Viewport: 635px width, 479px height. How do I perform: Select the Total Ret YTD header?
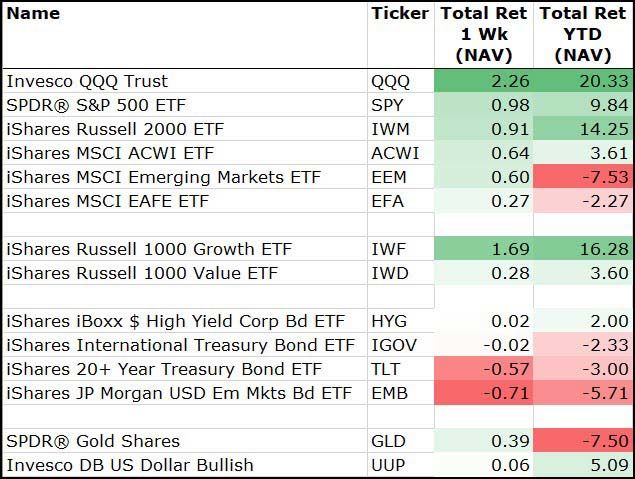click(x=582, y=35)
